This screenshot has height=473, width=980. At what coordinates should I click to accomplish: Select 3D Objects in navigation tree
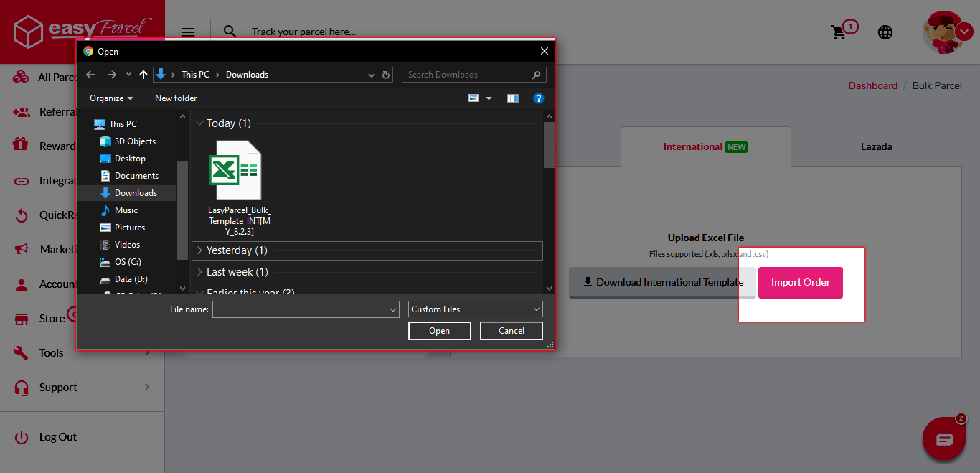coord(126,141)
